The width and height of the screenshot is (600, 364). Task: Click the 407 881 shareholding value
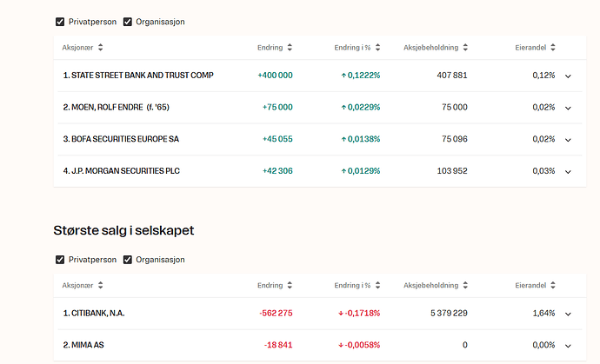[x=452, y=76]
